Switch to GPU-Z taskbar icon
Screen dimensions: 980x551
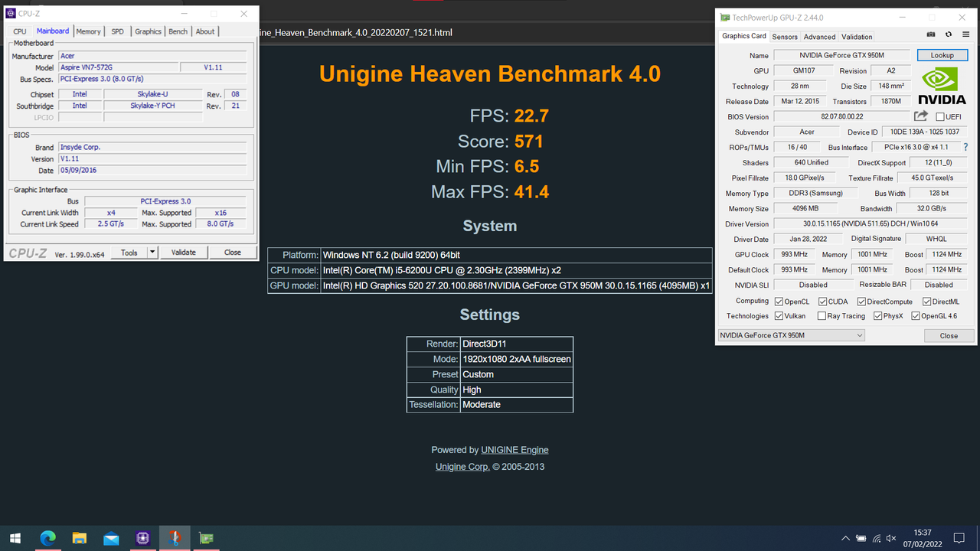[206, 539]
